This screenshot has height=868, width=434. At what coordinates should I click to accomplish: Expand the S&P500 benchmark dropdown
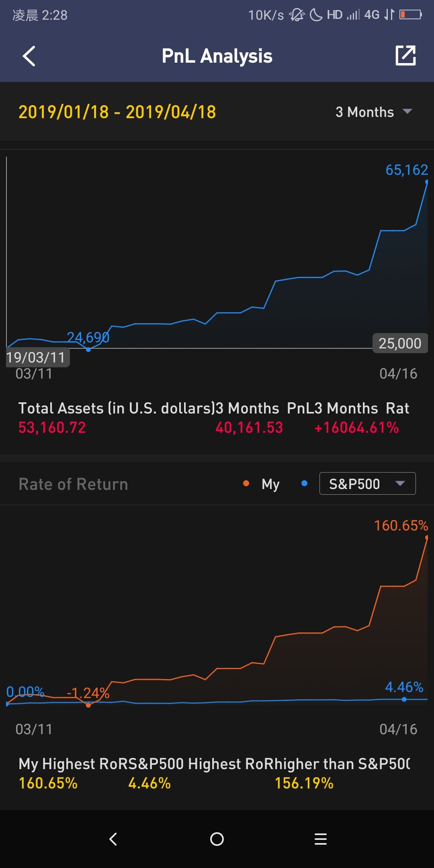coord(367,483)
